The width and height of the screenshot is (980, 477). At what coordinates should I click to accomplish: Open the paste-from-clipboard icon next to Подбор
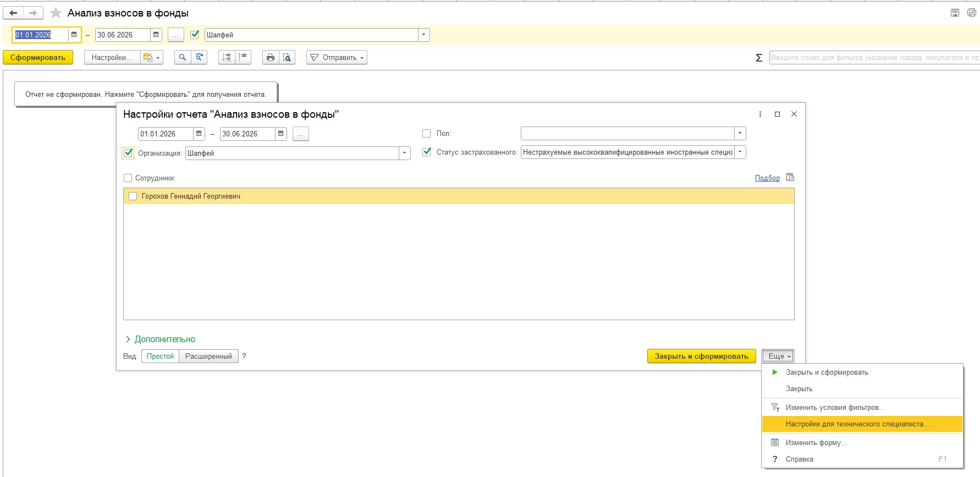[x=790, y=177]
